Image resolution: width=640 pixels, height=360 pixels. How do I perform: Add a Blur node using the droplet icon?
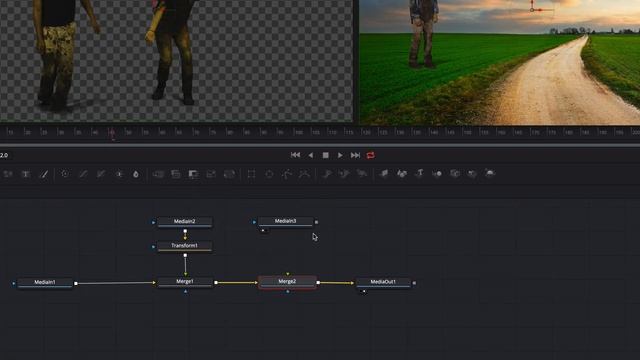136,174
